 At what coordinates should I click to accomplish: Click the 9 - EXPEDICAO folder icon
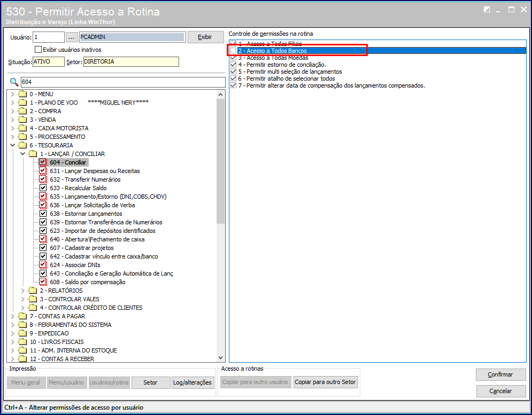pyautogui.click(x=23, y=333)
